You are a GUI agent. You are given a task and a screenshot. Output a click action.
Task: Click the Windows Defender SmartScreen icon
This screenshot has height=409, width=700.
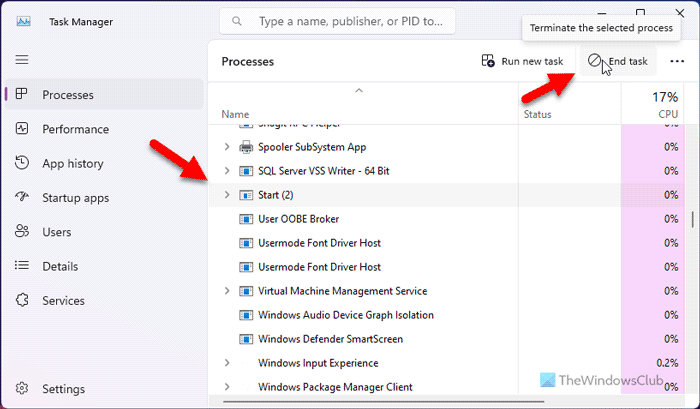tap(247, 340)
